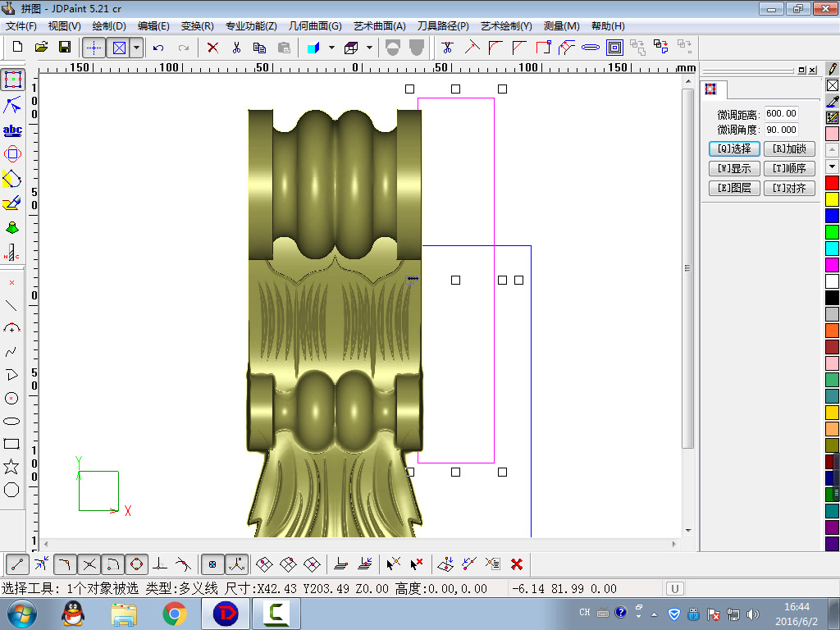Image resolution: width=840 pixels, height=630 pixels.
Task: Expand the dropdown next to the boxed-X view button
Action: [136, 48]
